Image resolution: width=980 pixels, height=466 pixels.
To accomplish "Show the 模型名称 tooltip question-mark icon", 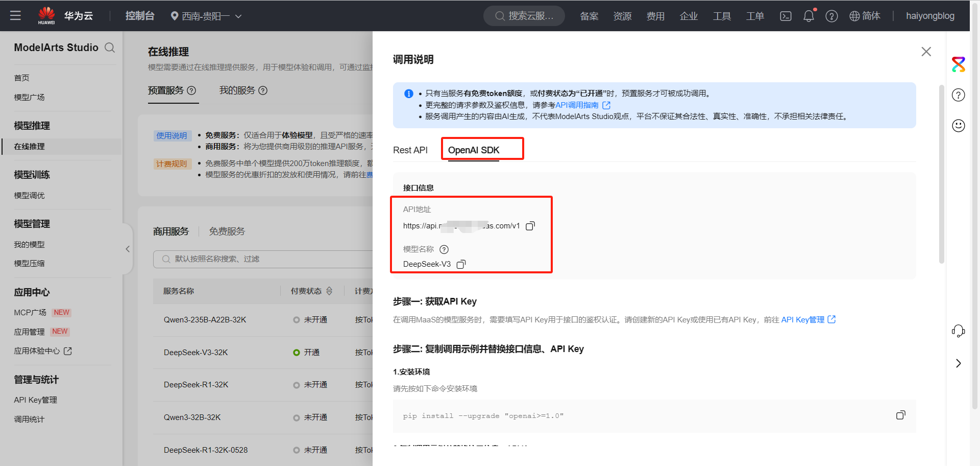I will [x=444, y=249].
